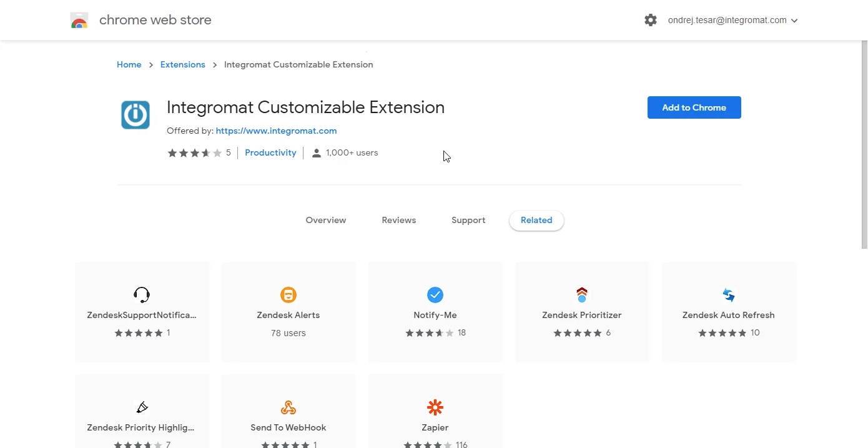This screenshot has height=448, width=868.
Task: Click the Zendesk Prioritizer icon
Action: tap(582, 294)
